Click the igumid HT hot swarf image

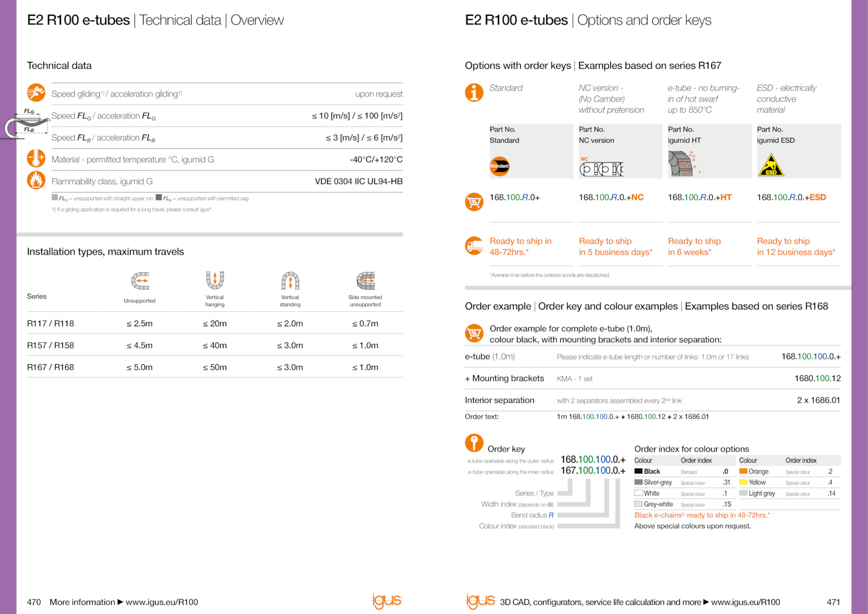684,164
